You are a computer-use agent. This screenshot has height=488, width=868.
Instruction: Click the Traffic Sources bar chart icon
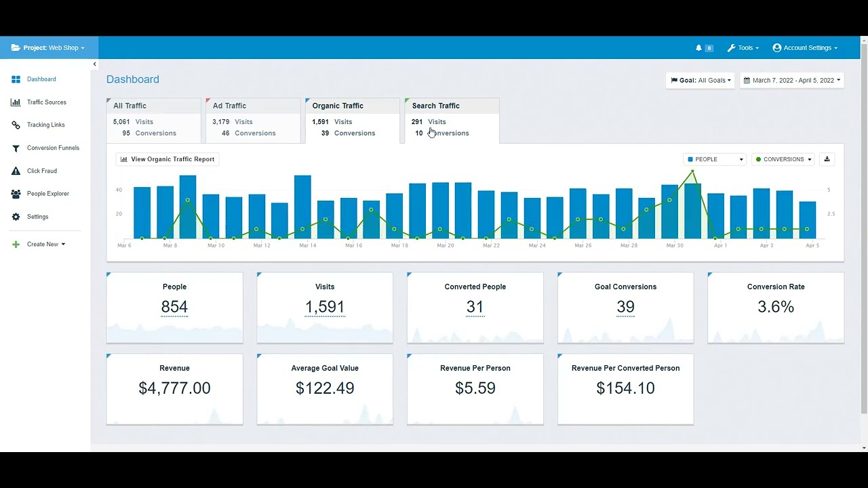coord(16,102)
